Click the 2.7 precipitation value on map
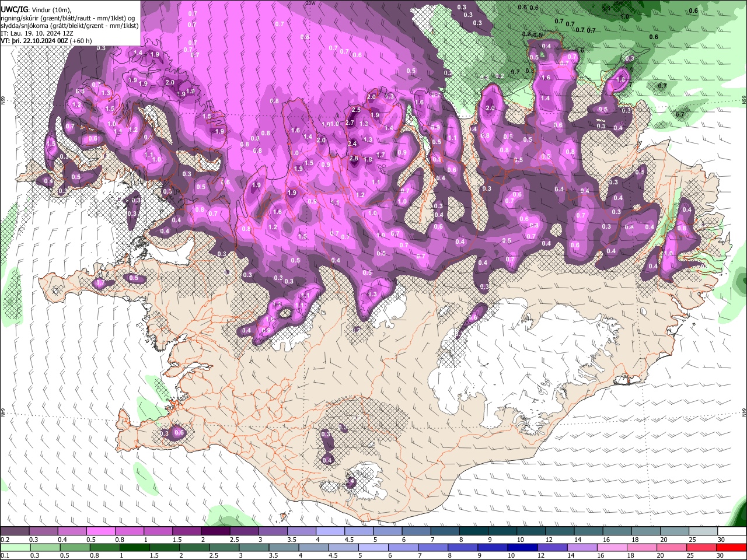The width and height of the screenshot is (747, 560). tap(350, 123)
